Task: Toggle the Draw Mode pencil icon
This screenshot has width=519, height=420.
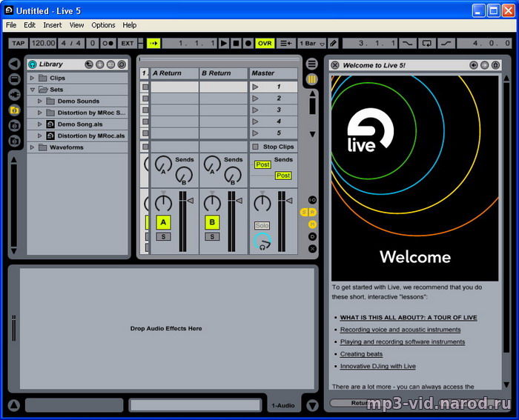Action: point(334,43)
